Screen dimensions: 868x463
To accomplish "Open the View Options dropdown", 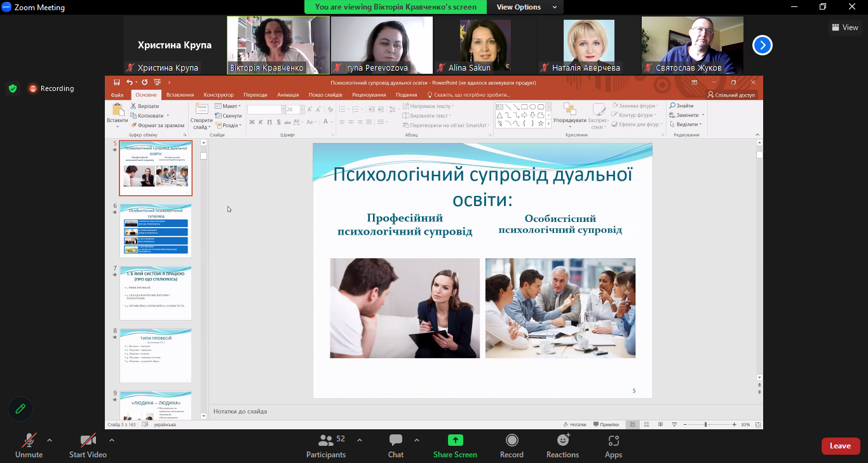I will (x=526, y=7).
